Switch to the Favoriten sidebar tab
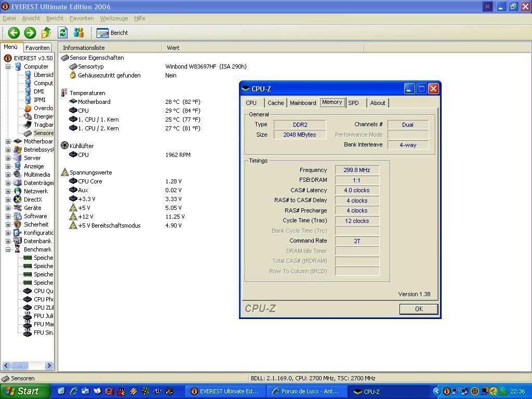 (37, 48)
